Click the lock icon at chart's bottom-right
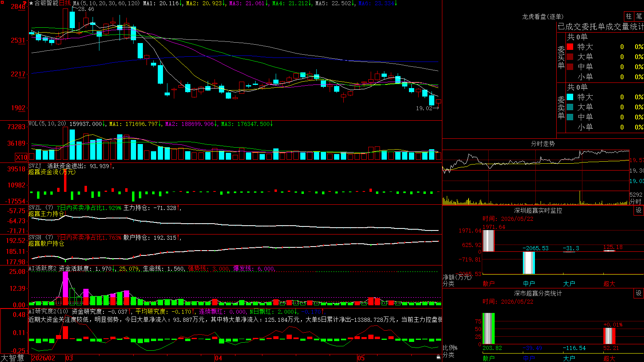Screen dimensions: 644x362 (439, 357)
